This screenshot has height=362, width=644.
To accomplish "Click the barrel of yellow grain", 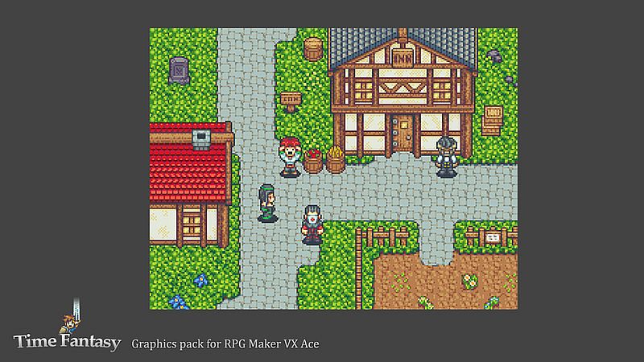I will click(336, 160).
